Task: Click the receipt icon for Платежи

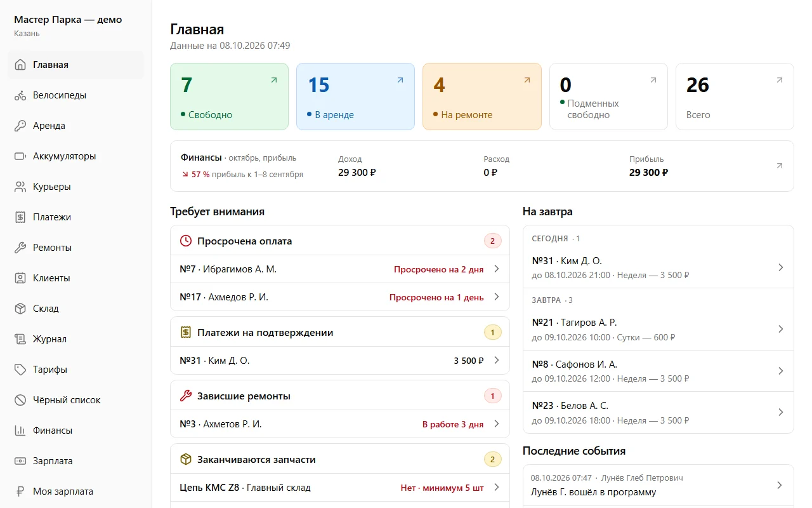Action: tap(20, 217)
